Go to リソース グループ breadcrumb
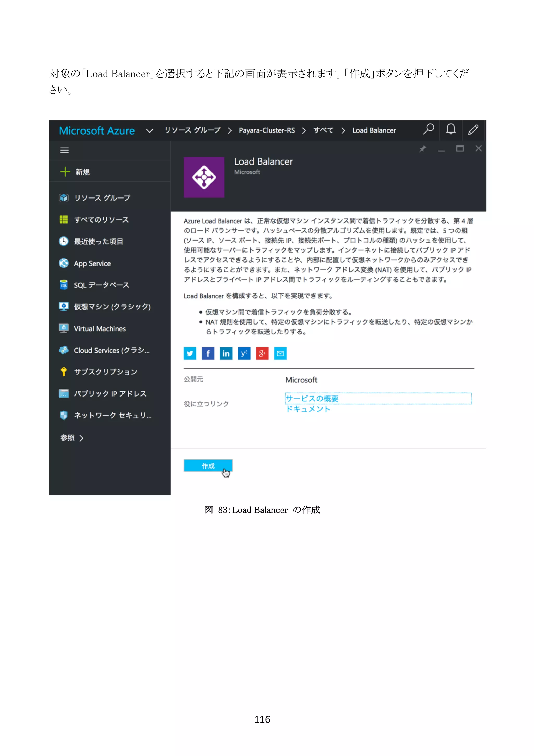This screenshot has width=534, height=756. pyautogui.click(x=192, y=130)
